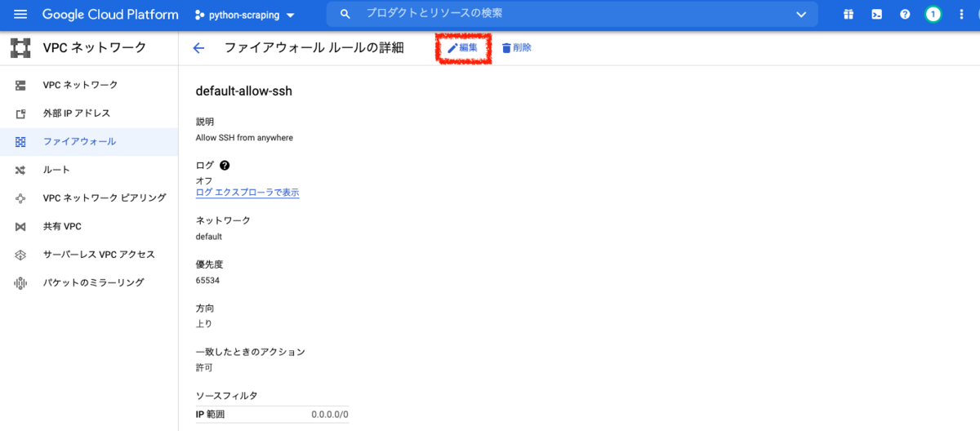Click the page title ファイアウォール ルールの詳細

314,48
